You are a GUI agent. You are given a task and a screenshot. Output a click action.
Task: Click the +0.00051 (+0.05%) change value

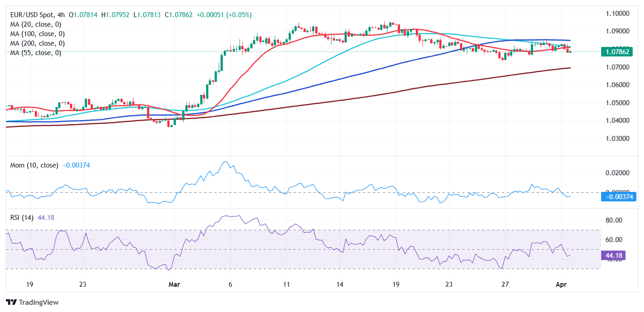[224, 15]
